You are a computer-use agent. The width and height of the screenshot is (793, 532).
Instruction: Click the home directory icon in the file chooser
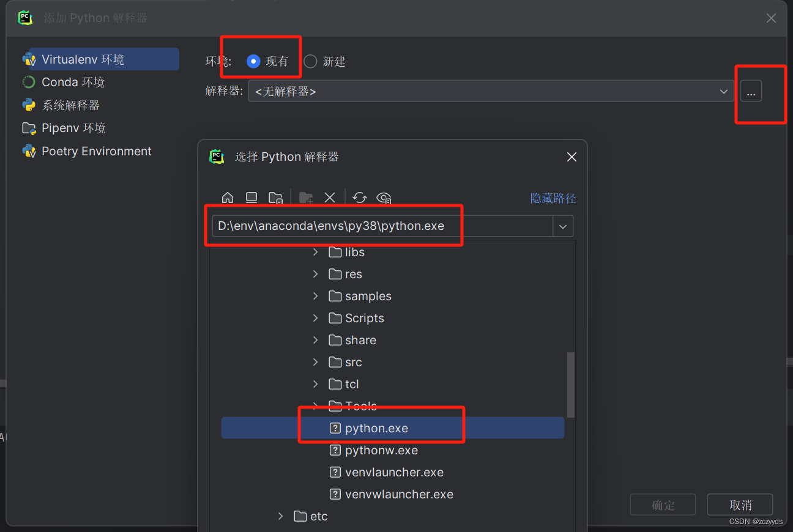[x=228, y=198]
